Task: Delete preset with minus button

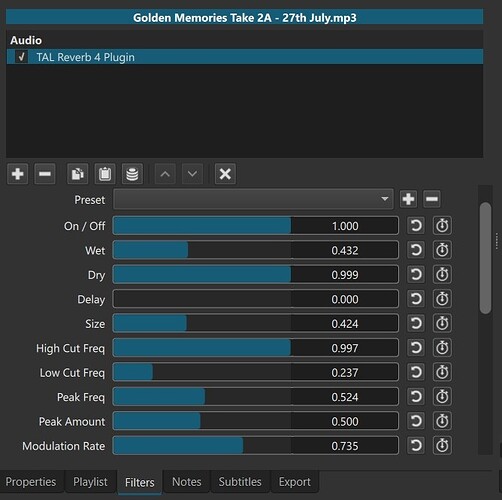Action: (x=432, y=199)
